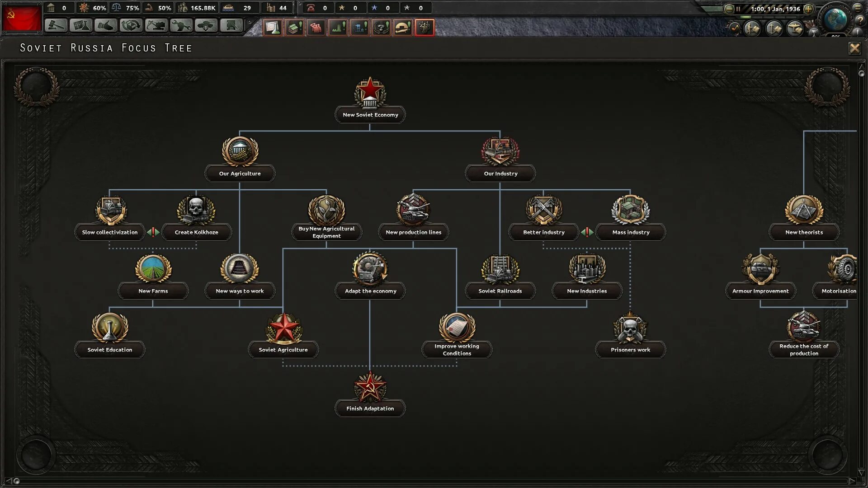Open the Trade crate tab
Screen dimensions: 868x488
[x=131, y=26]
